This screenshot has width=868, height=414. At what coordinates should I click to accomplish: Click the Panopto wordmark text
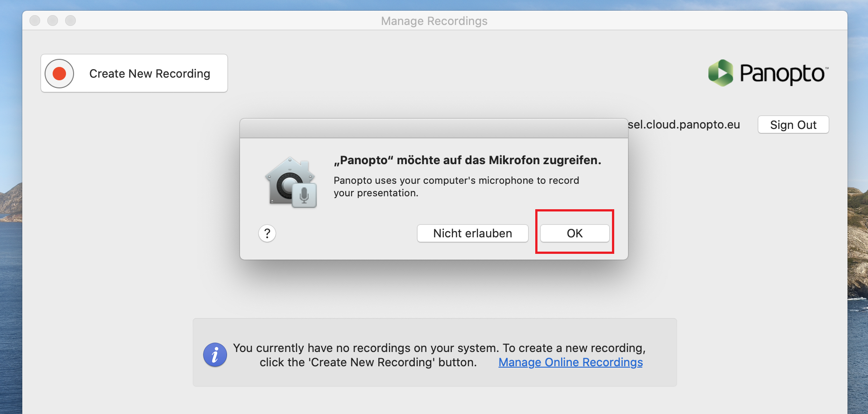coord(784,74)
